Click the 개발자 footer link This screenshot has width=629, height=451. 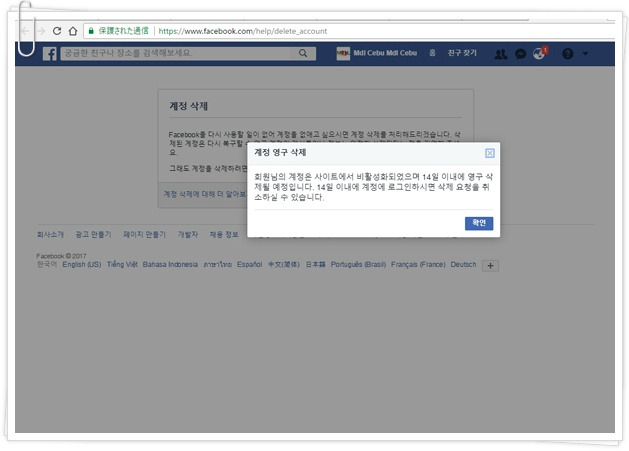pos(188,234)
